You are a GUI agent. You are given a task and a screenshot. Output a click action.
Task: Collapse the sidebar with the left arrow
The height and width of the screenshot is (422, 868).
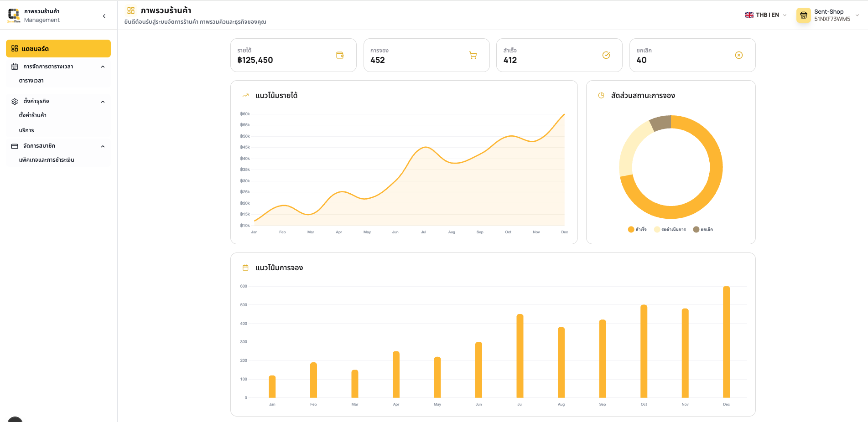[104, 16]
